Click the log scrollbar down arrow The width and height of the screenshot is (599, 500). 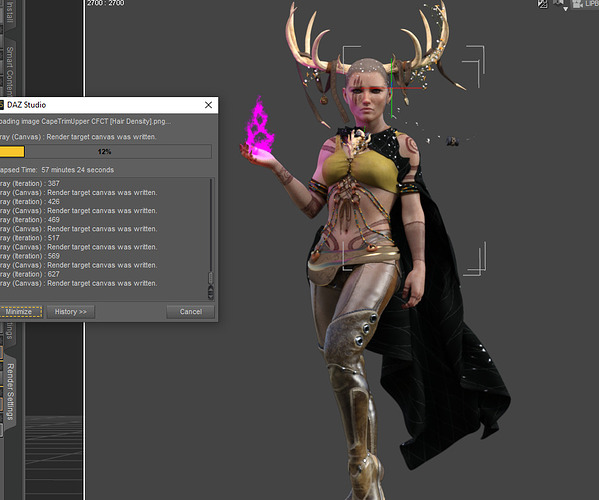pos(210,295)
